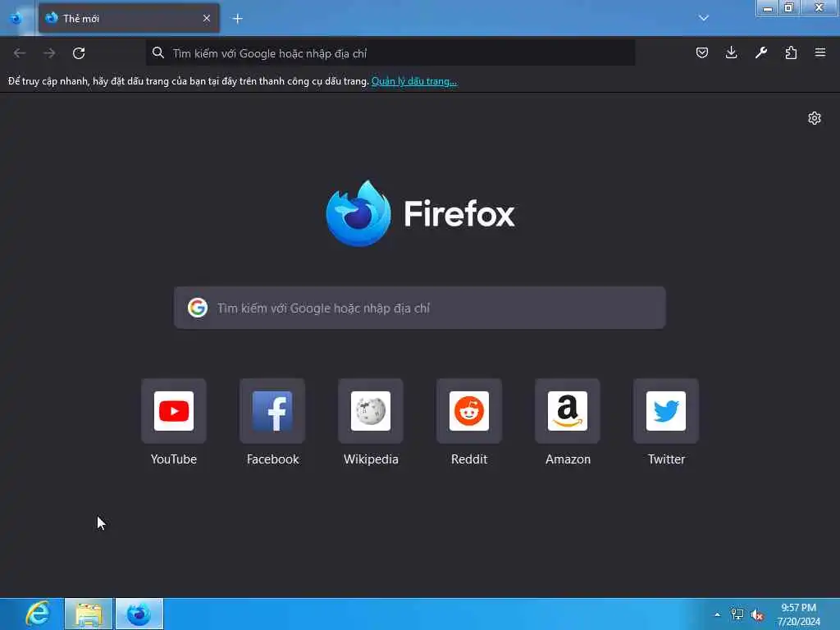The width and height of the screenshot is (840, 630).
Task: Focus the center Google search box
Action: (419, 308)
